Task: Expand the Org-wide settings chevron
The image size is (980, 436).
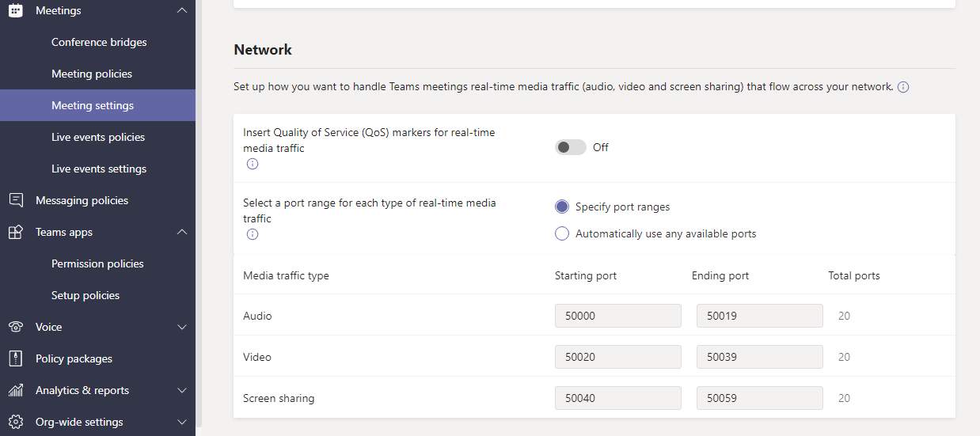Action: [x=182, y=422]
